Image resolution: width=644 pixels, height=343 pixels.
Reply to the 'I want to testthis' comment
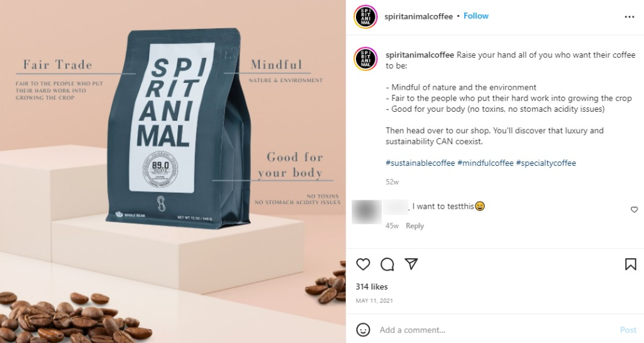pos(414,226)
